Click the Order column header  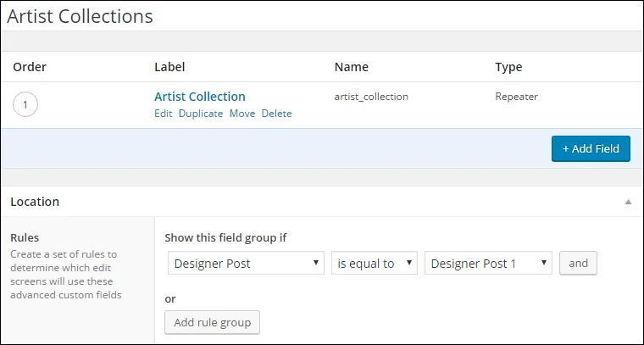28,67
